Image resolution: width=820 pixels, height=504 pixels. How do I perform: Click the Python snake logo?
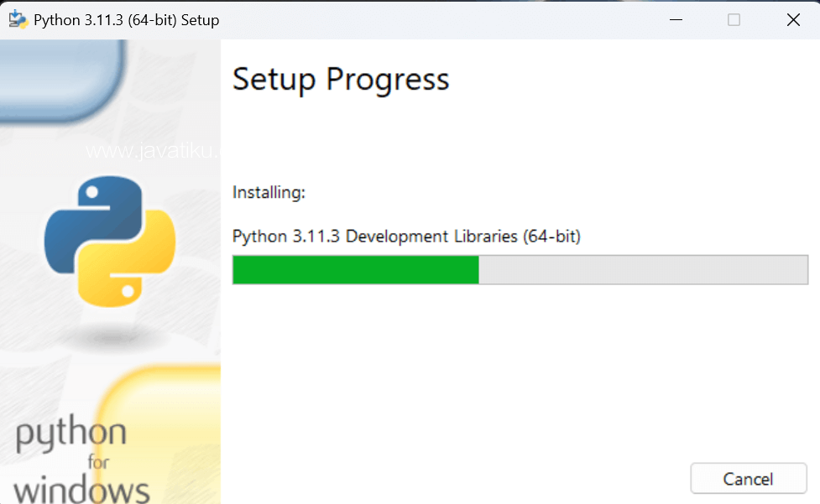[110, 242]
